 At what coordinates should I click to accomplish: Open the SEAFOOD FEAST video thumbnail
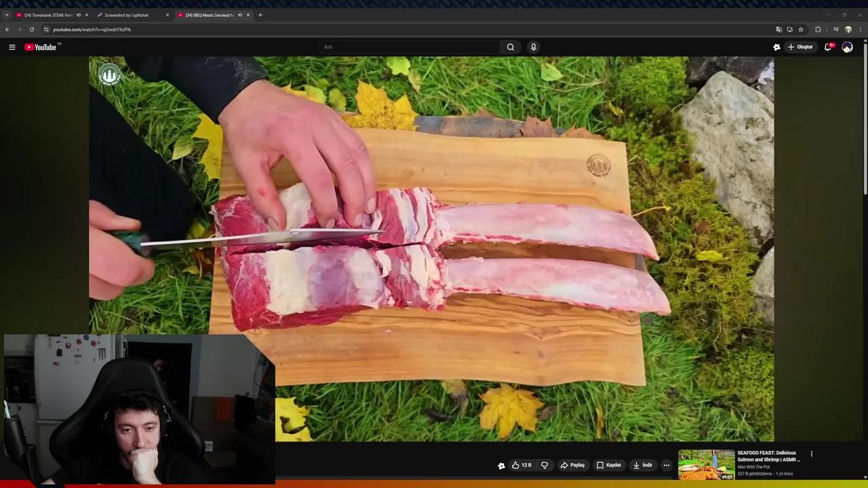coord(706,464)
